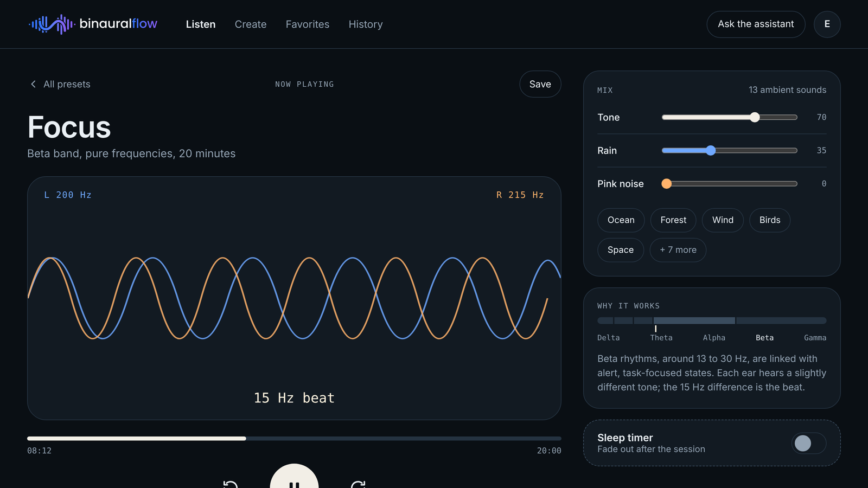This screenshot has height=488, width=868.
Task: Click the L 200 Hz frequency label
Action: 68,195
